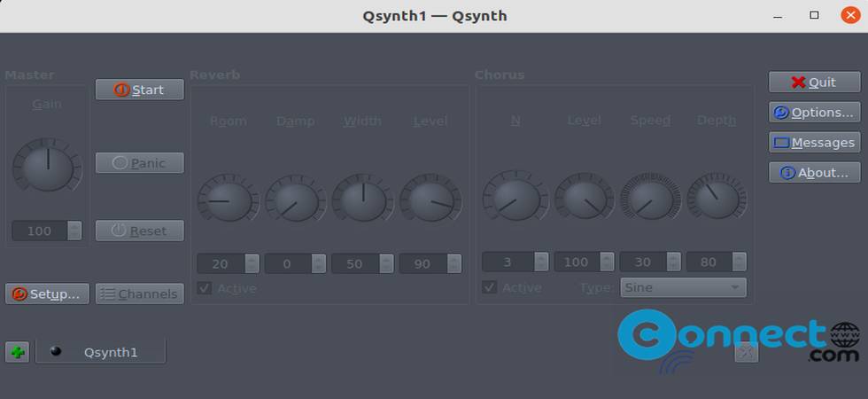This screenshot has width=868, height=399.
Task: Click the Chorus Speed value field showing 30
Action: 643,262
